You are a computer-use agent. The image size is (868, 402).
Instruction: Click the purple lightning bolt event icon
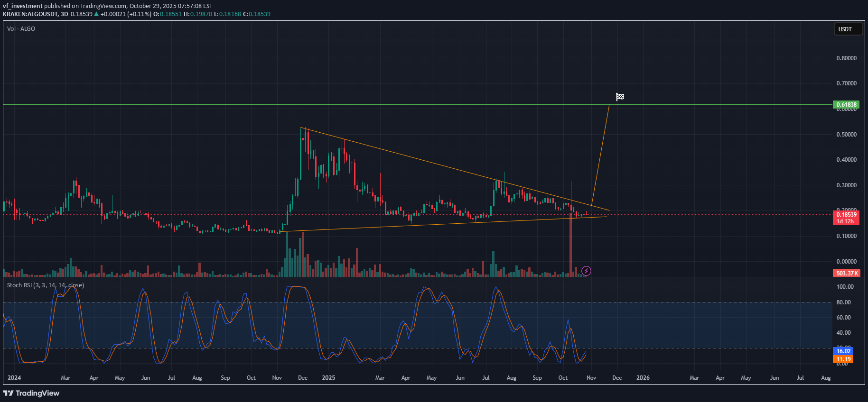[x=587, y=271]
